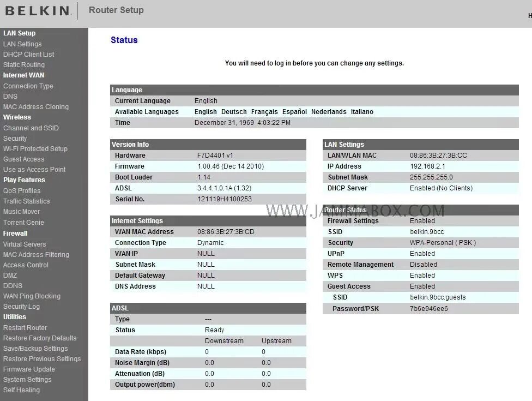Open the LAN Settings sidebar link

pos(22,44)
